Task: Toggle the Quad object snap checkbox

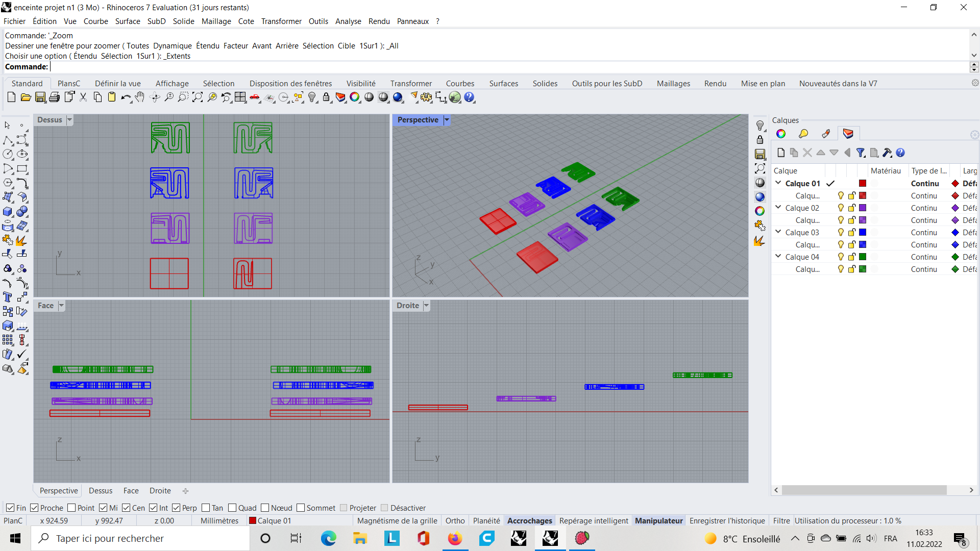Action: pyautogui.click(x=232, y=508)
